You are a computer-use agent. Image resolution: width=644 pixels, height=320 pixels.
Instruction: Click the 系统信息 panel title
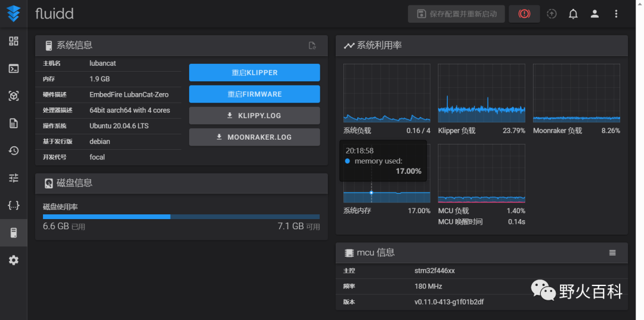[x=75, y=45]
